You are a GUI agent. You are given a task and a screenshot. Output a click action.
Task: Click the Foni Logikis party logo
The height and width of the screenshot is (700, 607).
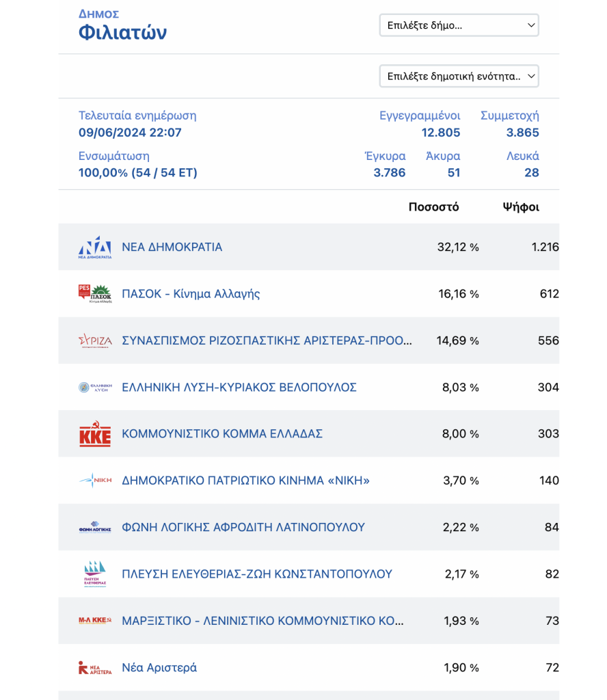click(x=95, y=527)
